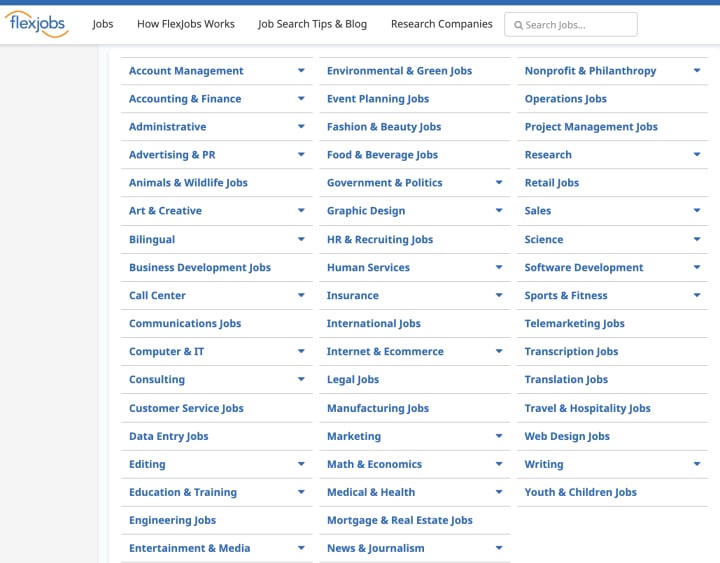Viewport: 720px width, 563px height.
Task: Expand the News & Journalism arrow
Action: [499, 548]
